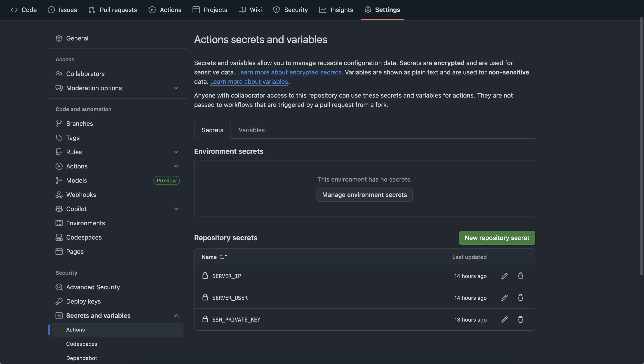The width and height of the screenshot is (644, 364).
Task: Click Manage environment secrets button
Action: (x=364, y=195)
